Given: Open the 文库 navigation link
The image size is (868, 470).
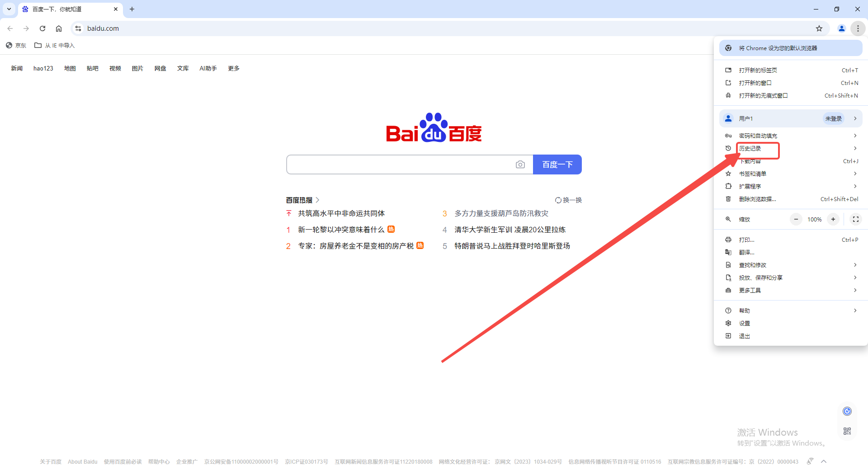Looking at the screenshot, I should (183, 68).
